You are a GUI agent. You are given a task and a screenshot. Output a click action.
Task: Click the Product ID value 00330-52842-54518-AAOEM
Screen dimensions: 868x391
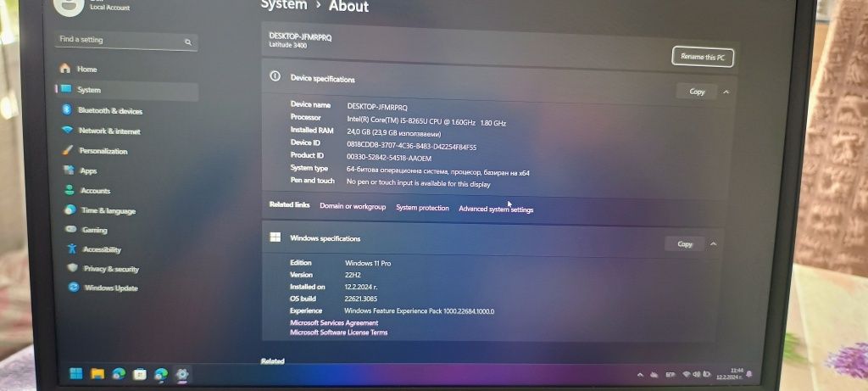coord(389,159)
